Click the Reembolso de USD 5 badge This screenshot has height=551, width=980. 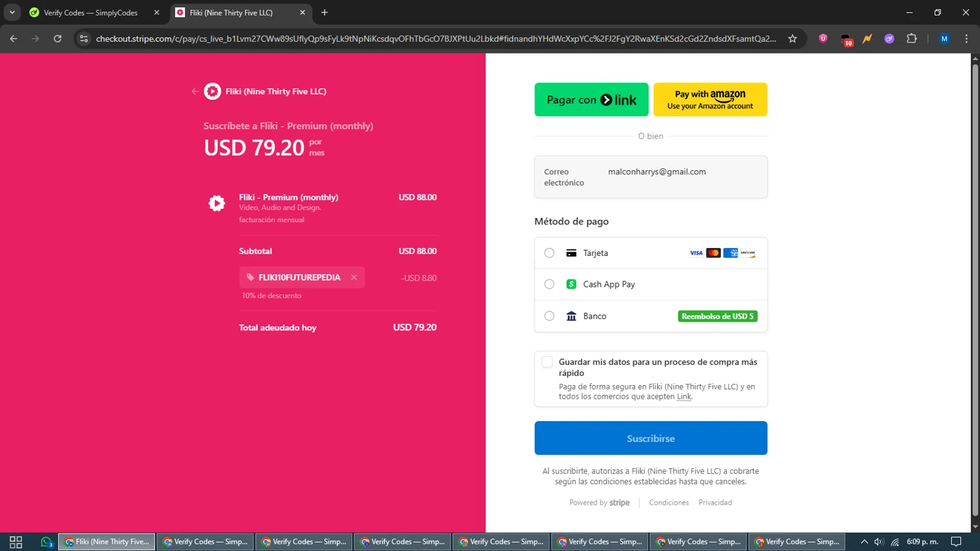(717, 316)
